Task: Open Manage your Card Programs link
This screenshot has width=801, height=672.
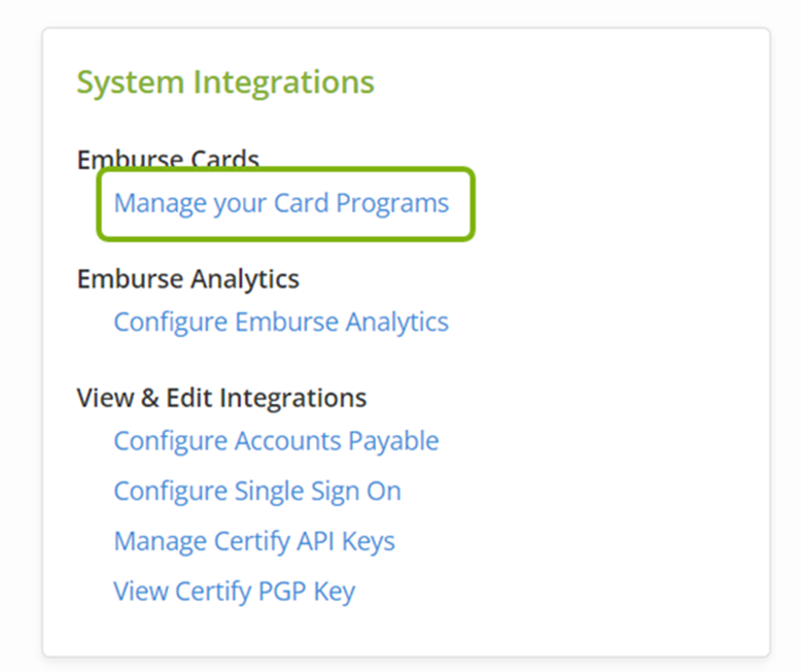Action: tap(281, 203)
